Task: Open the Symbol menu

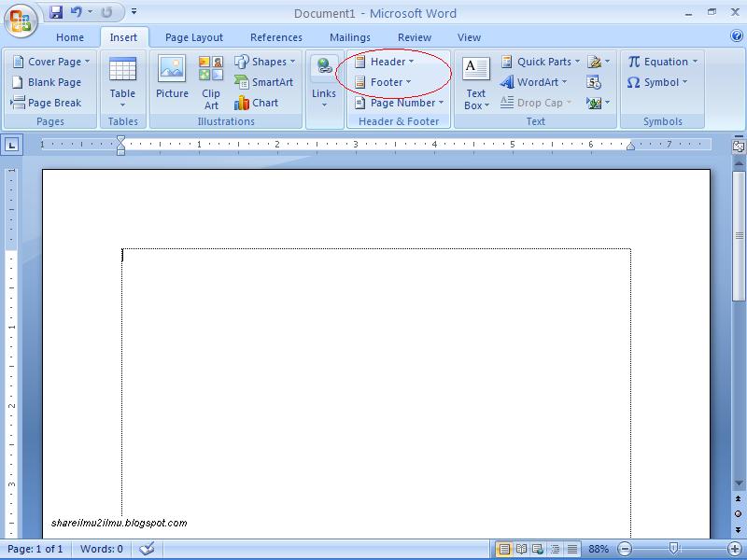Action: [x=657, y=82]
